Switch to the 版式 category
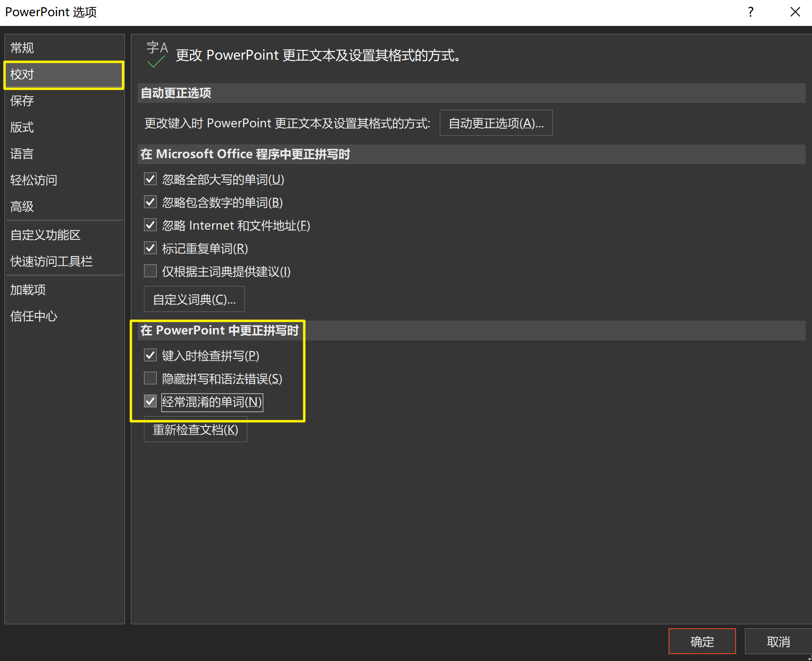The image size is (812, 661). click(64, 127)
